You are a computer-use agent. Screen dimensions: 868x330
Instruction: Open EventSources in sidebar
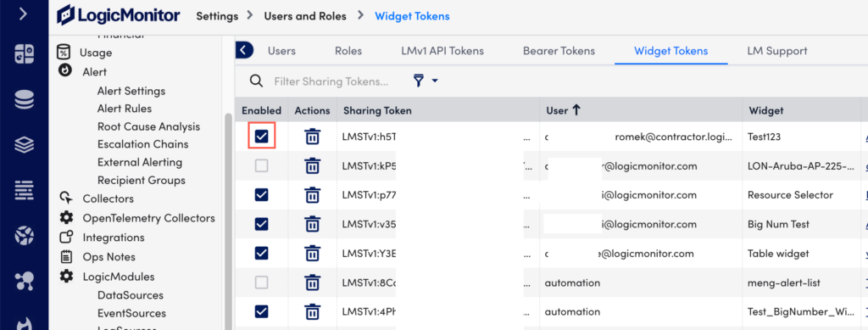[131, 313]
